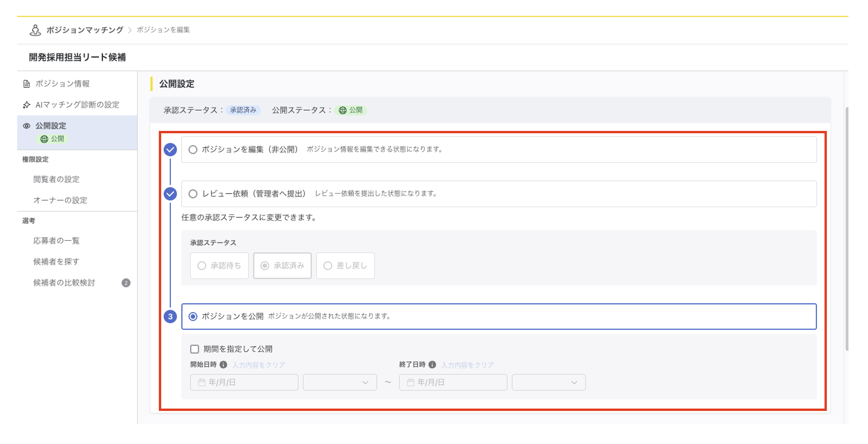Open the start time dropdown
The height and width of the screenshot is (444, 868).
pyautogui.click(x=340, y=382)
